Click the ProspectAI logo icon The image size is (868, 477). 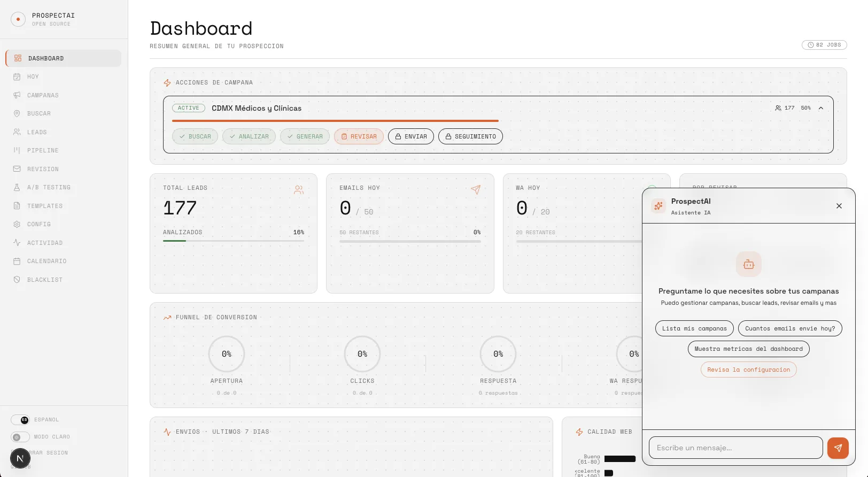click(18, 19)
